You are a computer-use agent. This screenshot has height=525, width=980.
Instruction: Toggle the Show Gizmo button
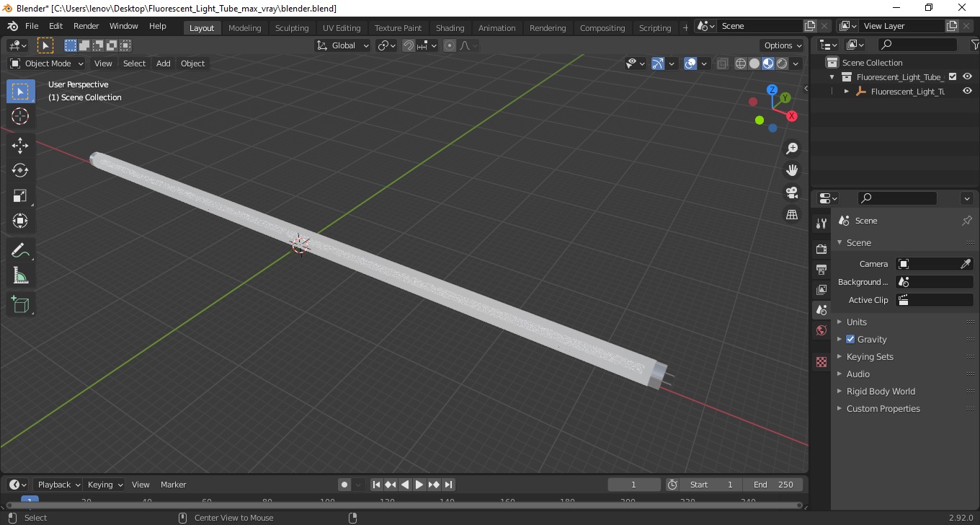coord(658,63)
